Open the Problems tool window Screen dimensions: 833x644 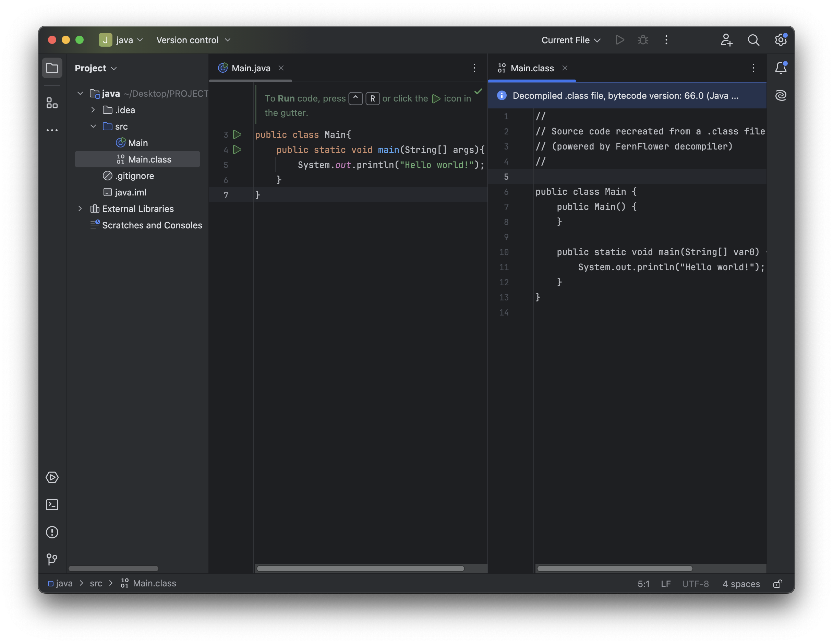tap(52, 532)
